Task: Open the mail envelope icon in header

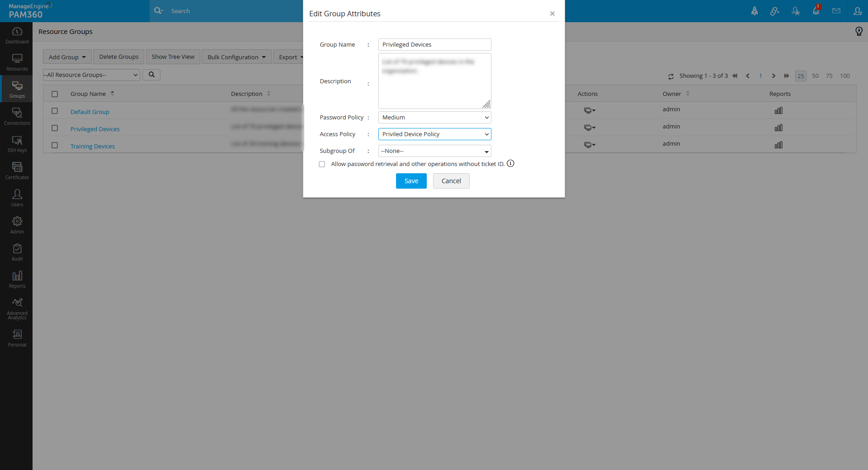Action: click(x=836, y=11)
